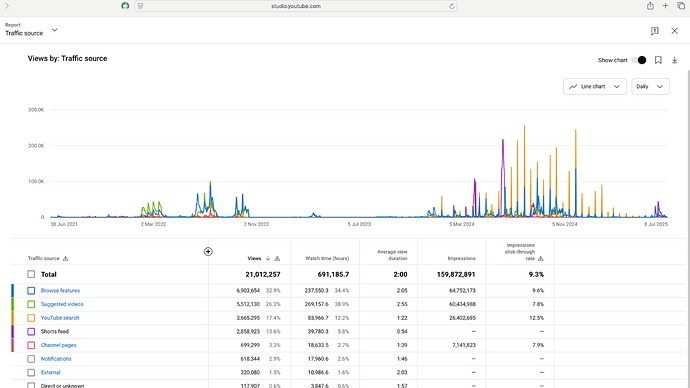The image size is (690, 388).
Task: Open the YouTube search link
Action: (x=60, y=318)
